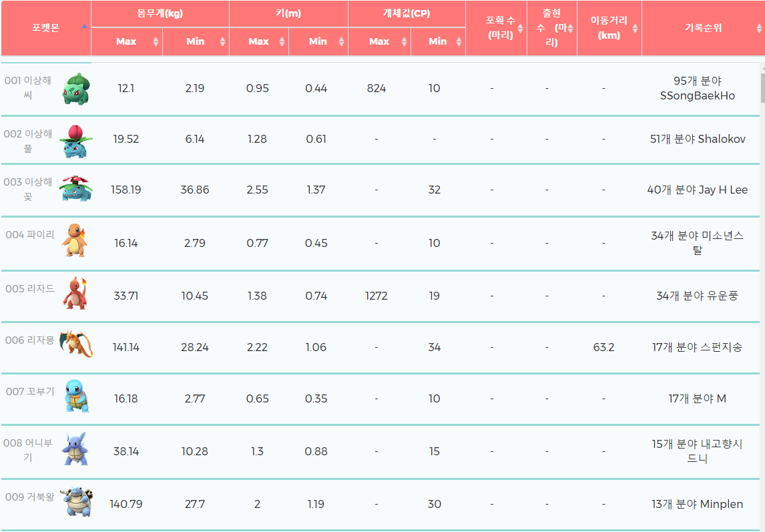Click the max weight value 19.52
This screenshot has height=532, width=765.
[x=126, y=139]
